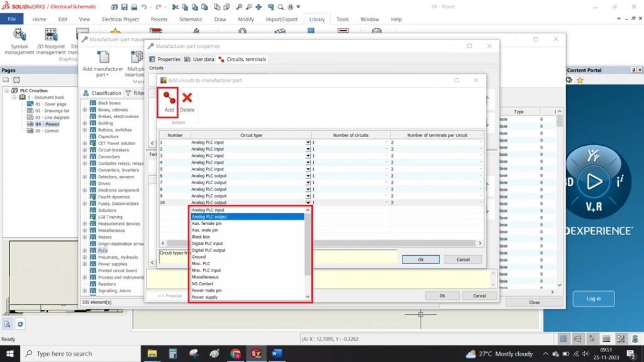Viewport: 644px width, 362px height.
Task: Open circuit type dropdown for row 10
Action: (x=308, y=203)
